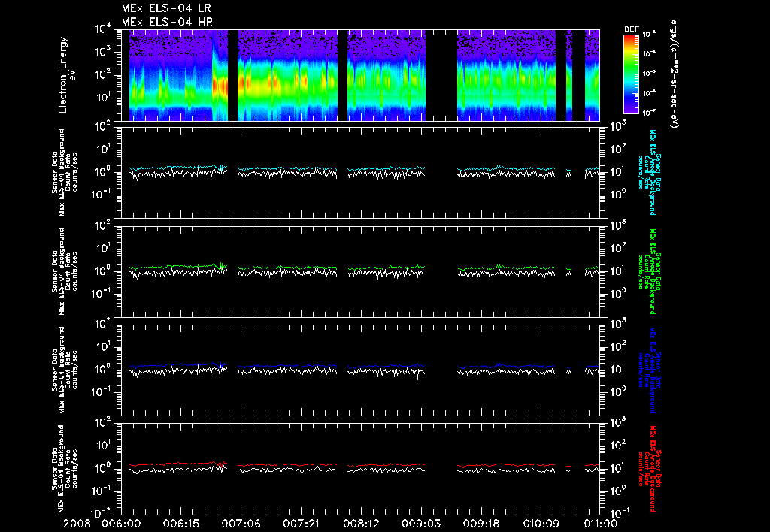Image resolution: width=770 pixels, height=532 pixels.
Task: Click the rainbow DEF color scale bar
Action: point(631,74)
